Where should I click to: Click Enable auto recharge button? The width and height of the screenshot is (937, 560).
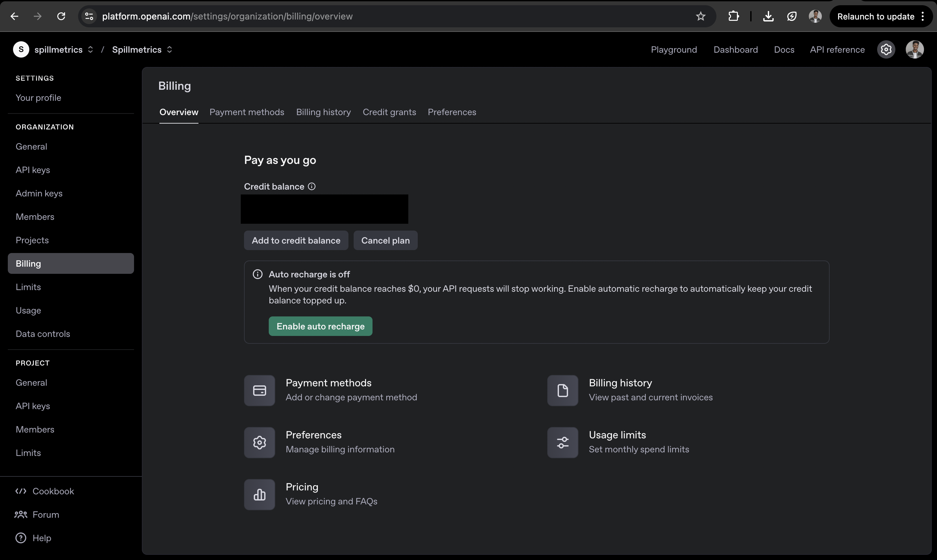(320, 326)
